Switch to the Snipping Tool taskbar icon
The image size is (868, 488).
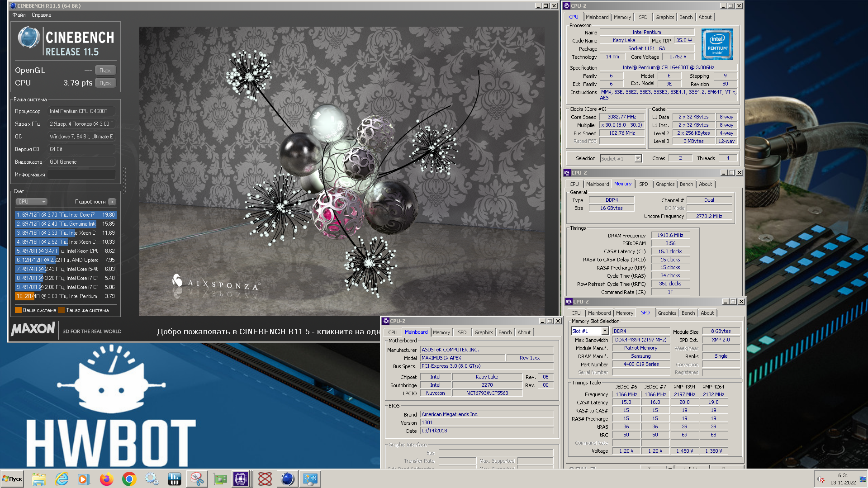[x=197, y=479]
